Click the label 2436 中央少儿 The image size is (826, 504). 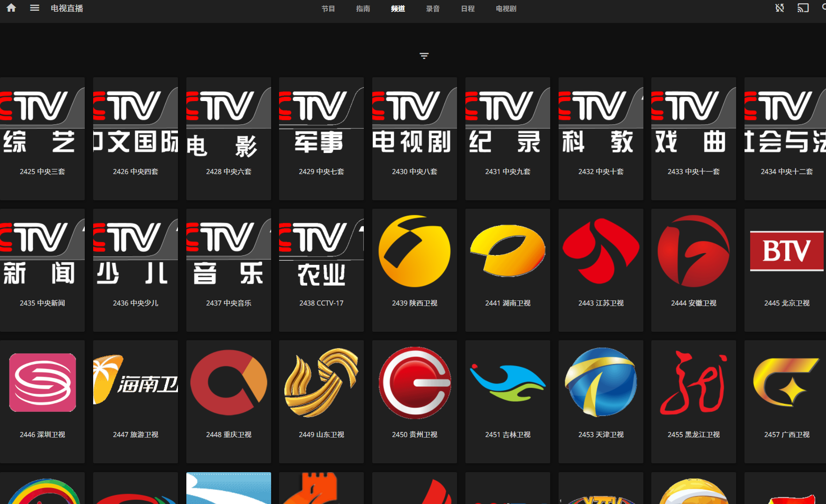click(x=135, y=303)
